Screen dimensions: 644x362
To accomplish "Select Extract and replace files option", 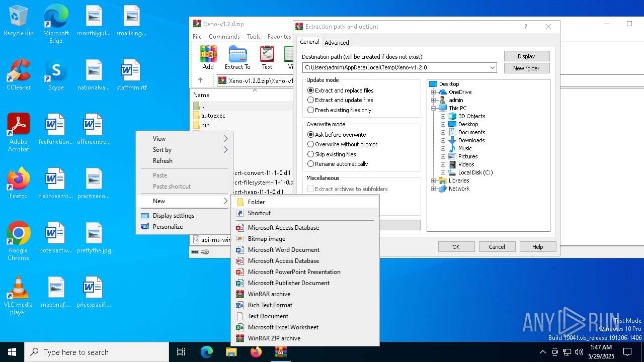I will (x=341, y=90).
